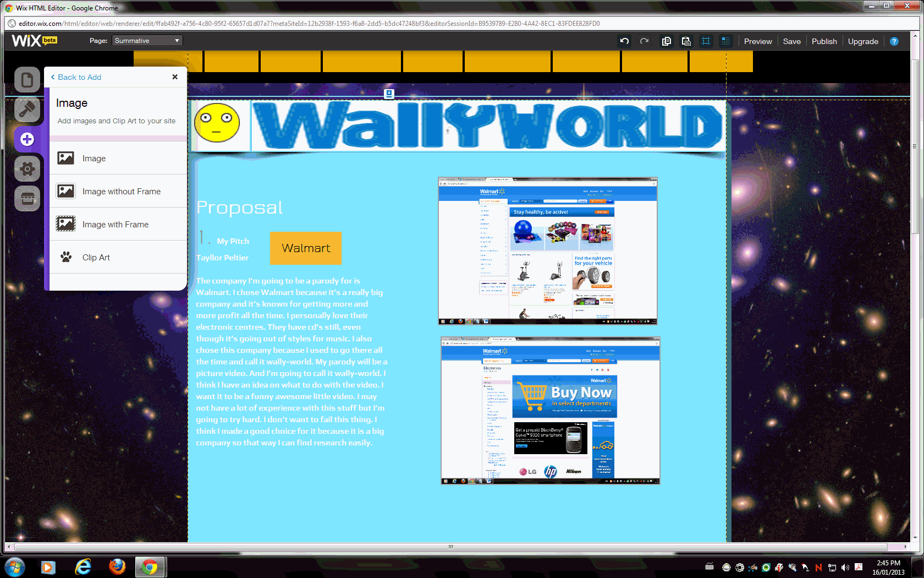Click the Undo arrow icon
The image size is (924, 578).
pos(624,41)
